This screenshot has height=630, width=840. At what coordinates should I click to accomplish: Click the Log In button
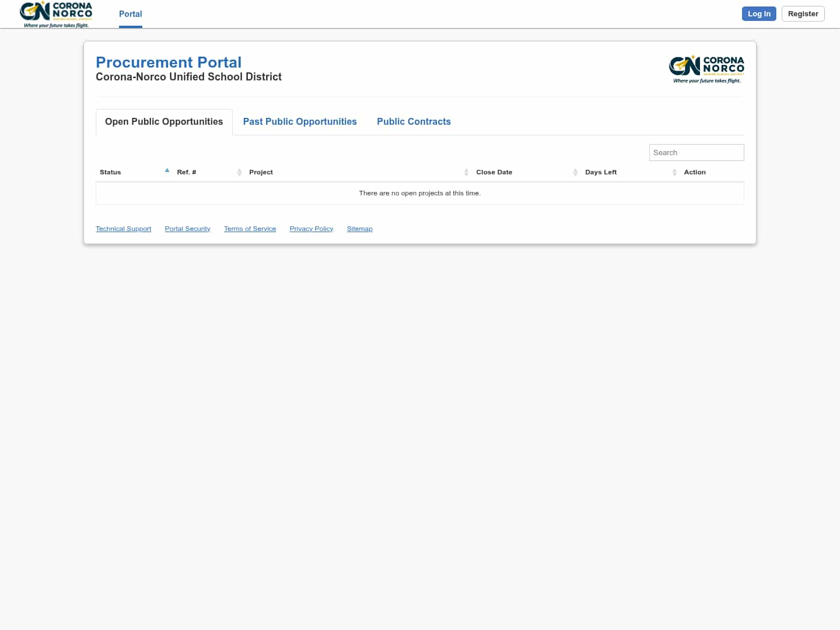759,13
